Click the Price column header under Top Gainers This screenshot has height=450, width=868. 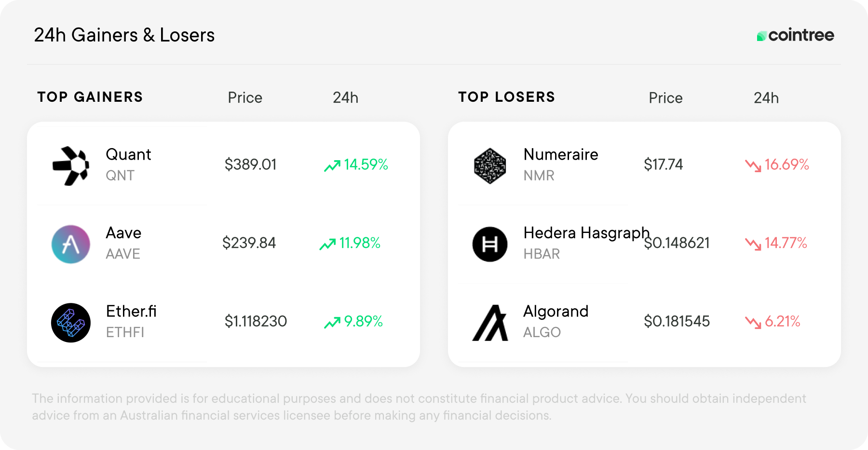245,98
